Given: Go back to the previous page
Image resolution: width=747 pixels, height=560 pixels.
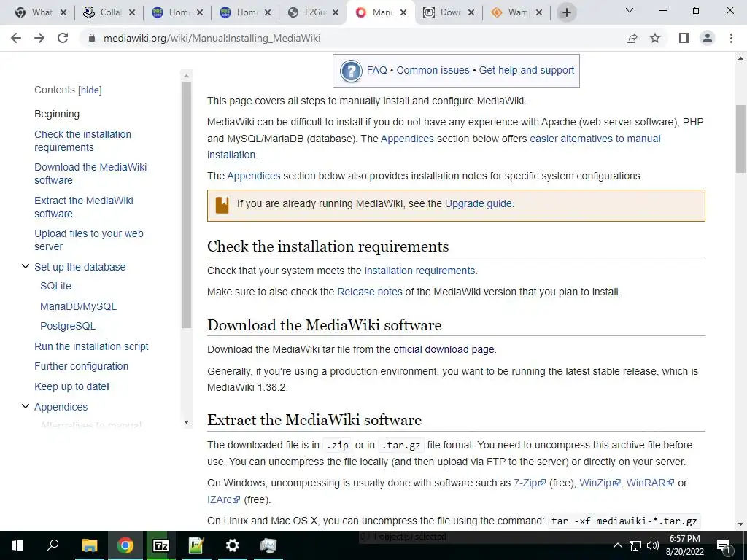Looking at the screenshot, I should 16,38.
